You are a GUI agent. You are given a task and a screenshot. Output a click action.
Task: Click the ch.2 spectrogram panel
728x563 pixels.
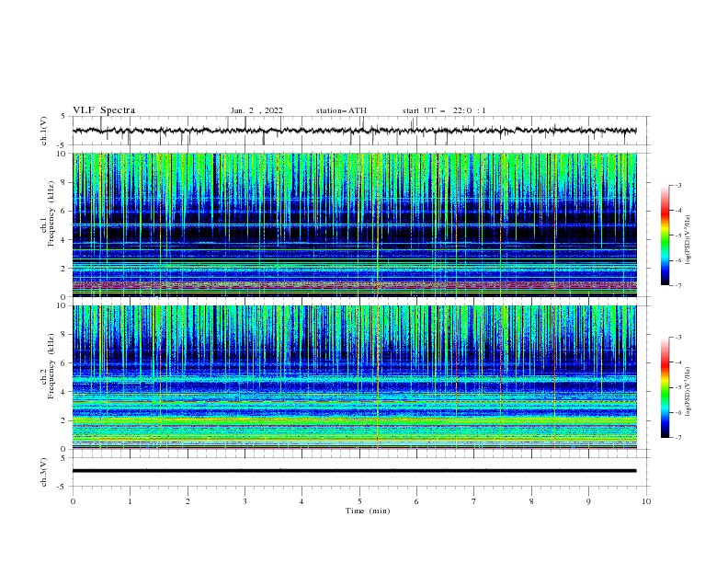[355, 377]
